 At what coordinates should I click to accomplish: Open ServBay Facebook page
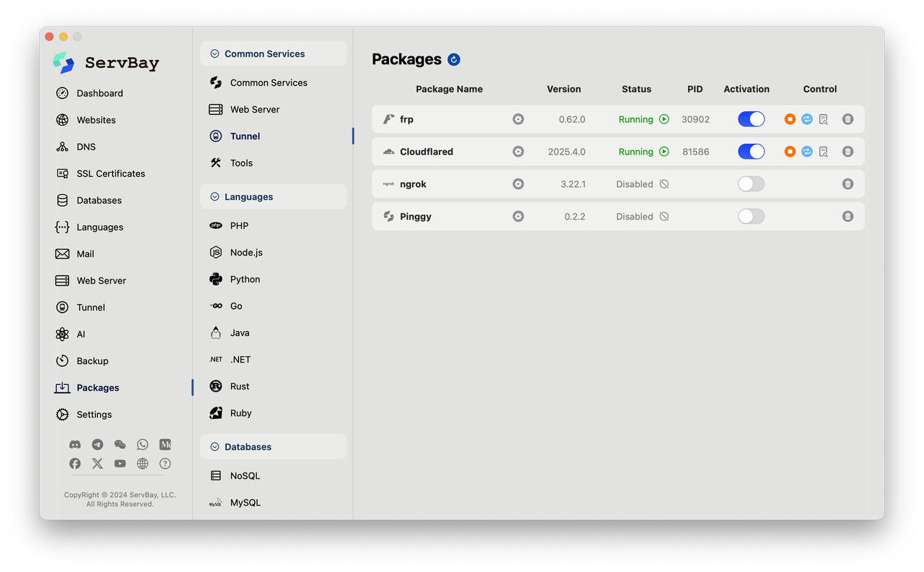pos(75,464)
